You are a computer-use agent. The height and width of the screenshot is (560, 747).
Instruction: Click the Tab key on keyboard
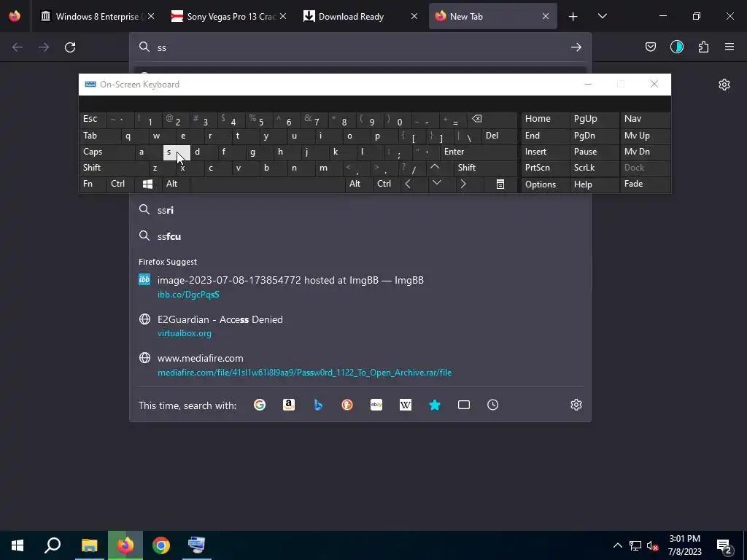[99, 136]
